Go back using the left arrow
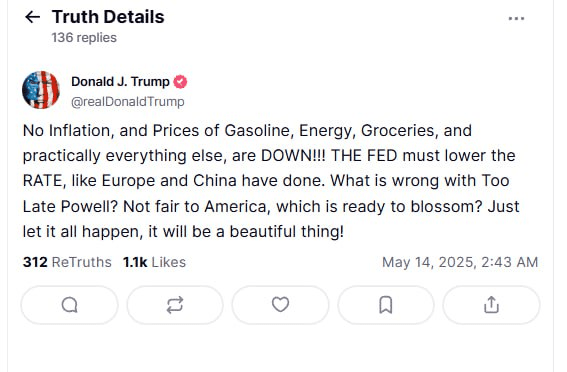Image resolution: width=567 pixels, height=372 pixels. (x=32, y=17)
